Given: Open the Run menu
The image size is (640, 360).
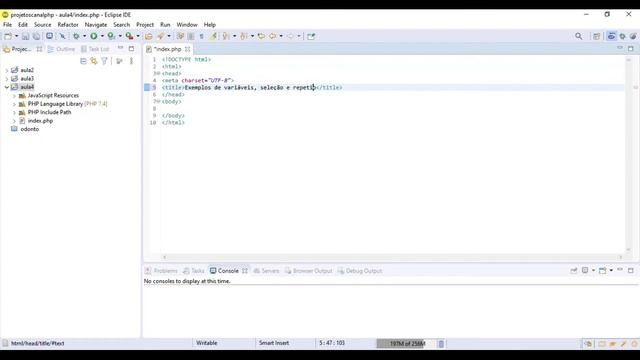Looking at the screenshot, I should [x=165, y=25].
